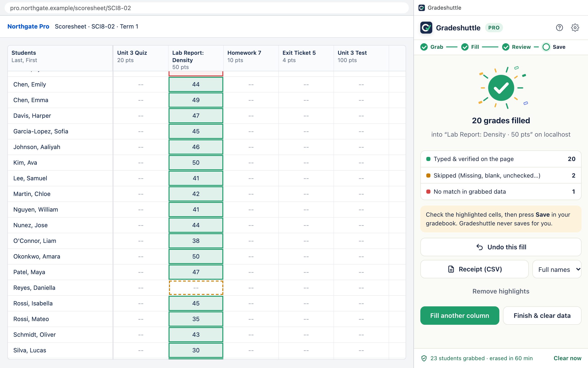Open the Full names dropdown
The height and width of the screenshot is (368, 588).
pos(557,269)
